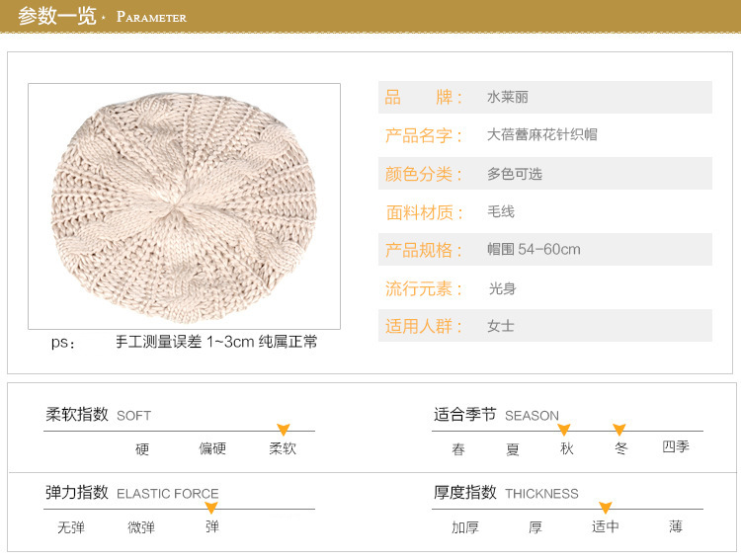Click target audience value 女士
741x560 pixels.
[x=501, y=326]
